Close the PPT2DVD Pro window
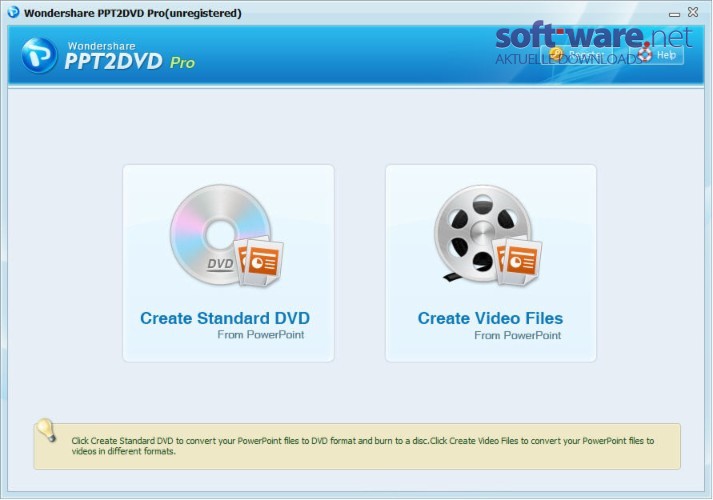 (x=693, y=12)
